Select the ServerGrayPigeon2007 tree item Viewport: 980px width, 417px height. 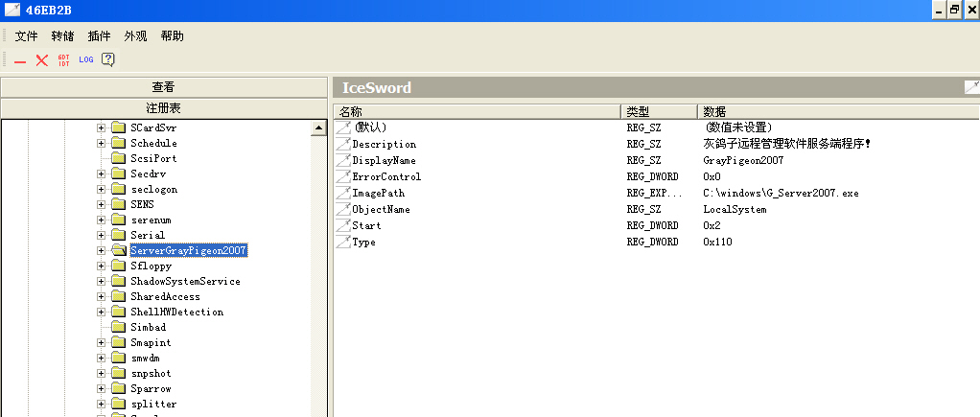click(x=189, y=251)
